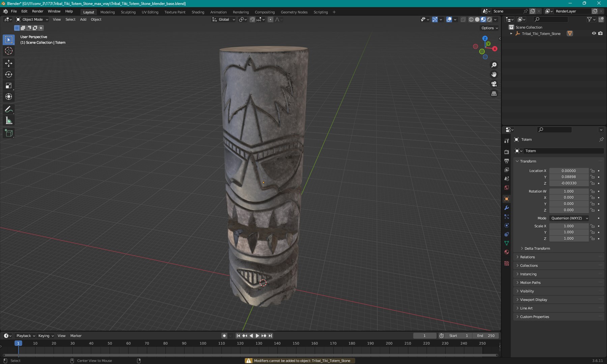Toggle the camera view icon

point(494,84)
